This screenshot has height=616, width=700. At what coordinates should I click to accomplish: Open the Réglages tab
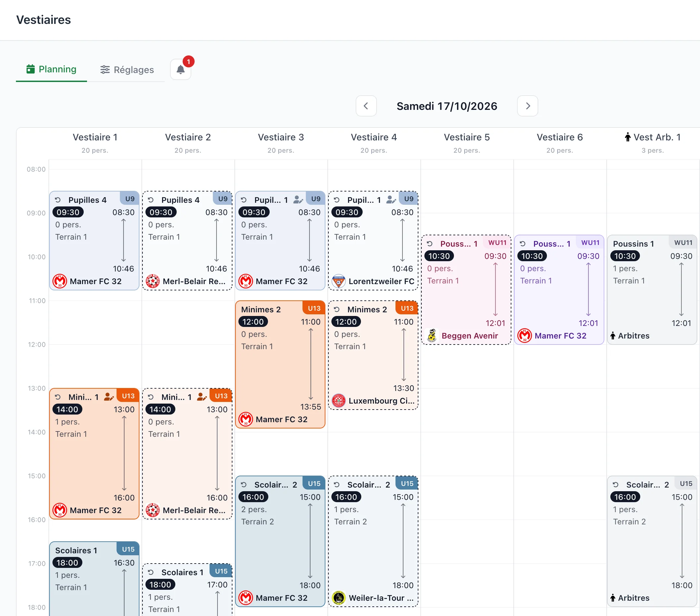tap(127, 70)
